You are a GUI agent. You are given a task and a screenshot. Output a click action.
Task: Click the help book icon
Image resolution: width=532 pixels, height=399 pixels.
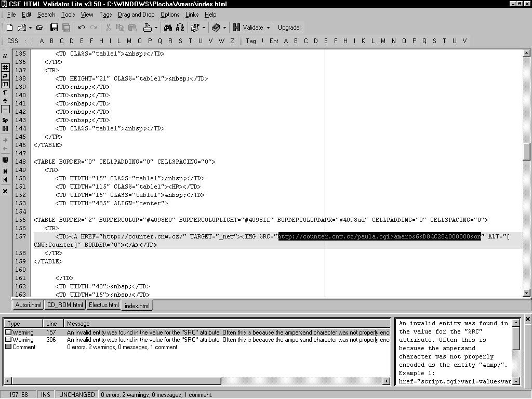pos(216,28)
